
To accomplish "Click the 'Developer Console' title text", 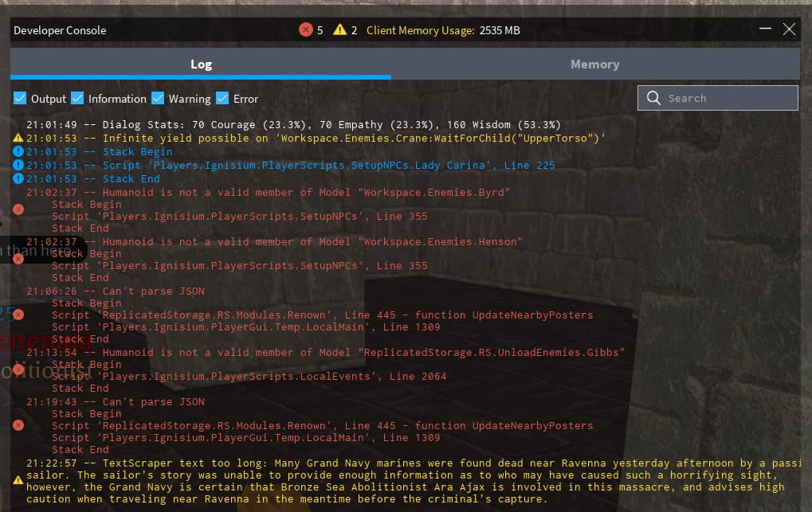I will point(60,30).
